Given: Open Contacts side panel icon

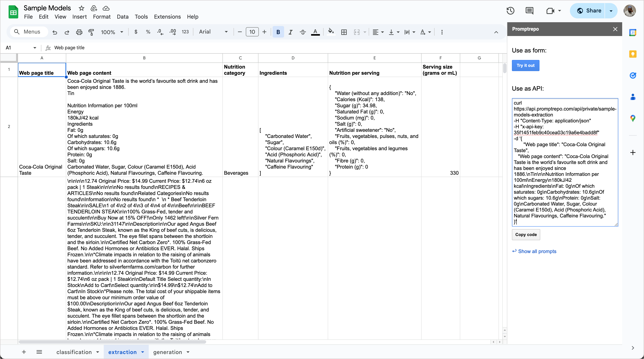Looking at the screenshot, I should point(633,97).
